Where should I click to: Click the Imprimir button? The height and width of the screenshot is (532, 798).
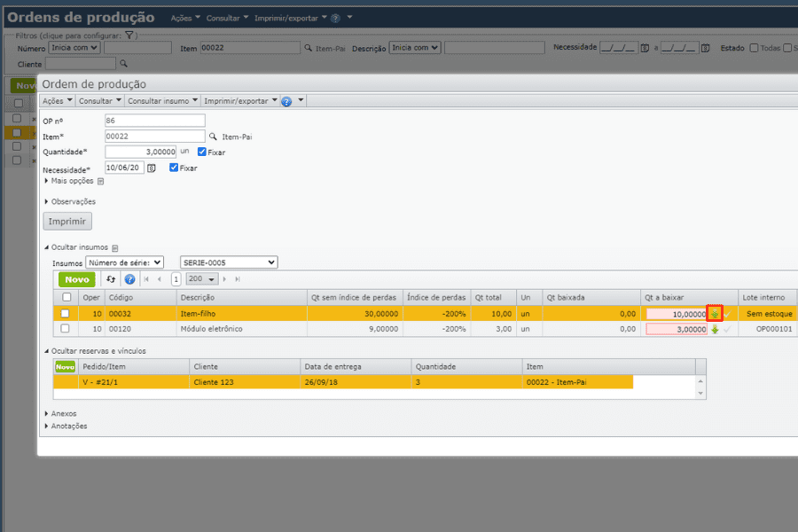click(66, 221)
